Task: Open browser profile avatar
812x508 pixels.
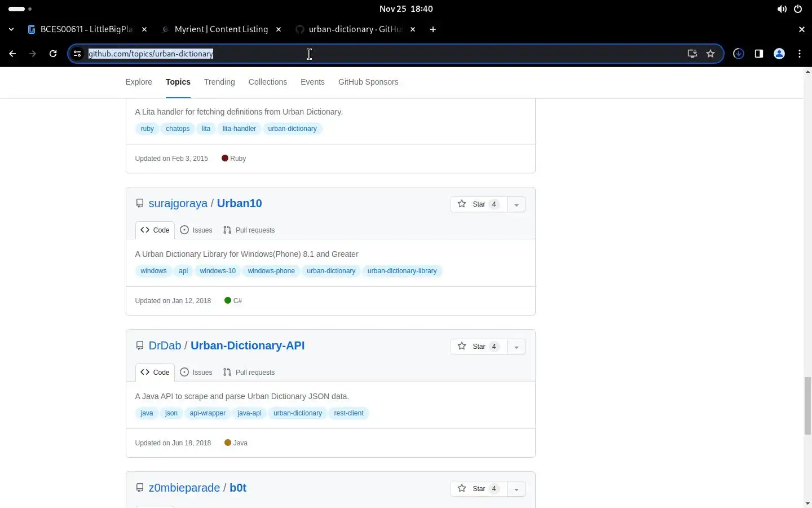Action: pos(779,54)
